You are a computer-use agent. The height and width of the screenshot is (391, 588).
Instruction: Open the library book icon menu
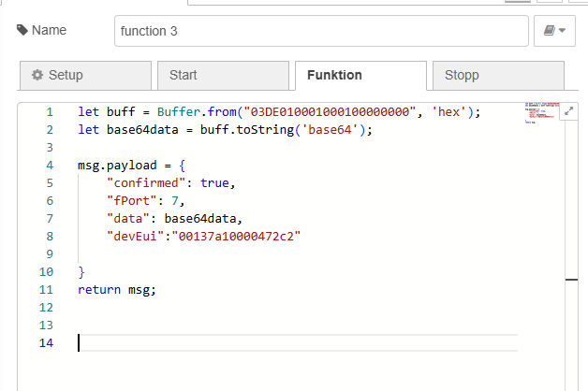pos(548,31)
